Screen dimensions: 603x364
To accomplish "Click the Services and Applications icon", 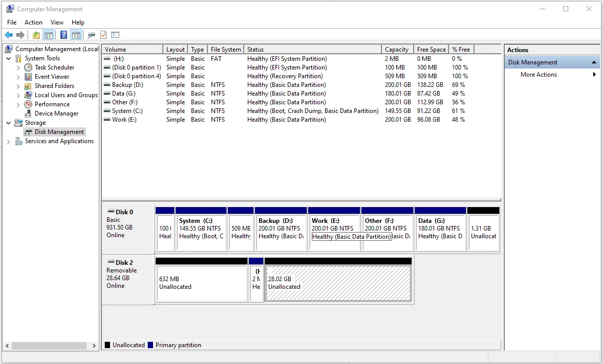I will coord(18,141).
